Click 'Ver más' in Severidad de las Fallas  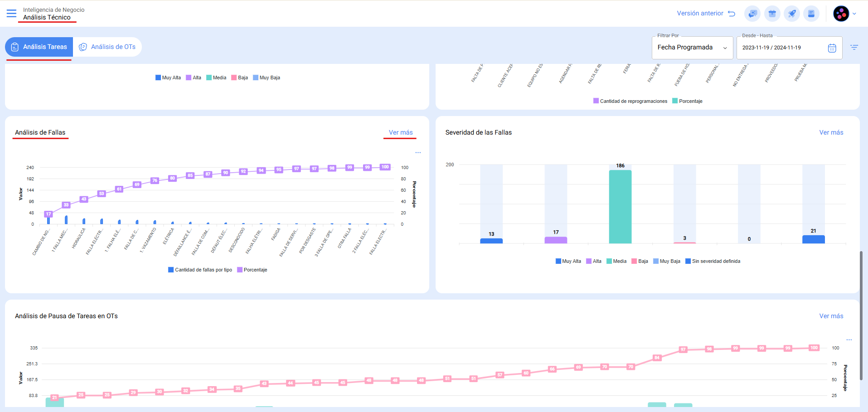point(831,132)
